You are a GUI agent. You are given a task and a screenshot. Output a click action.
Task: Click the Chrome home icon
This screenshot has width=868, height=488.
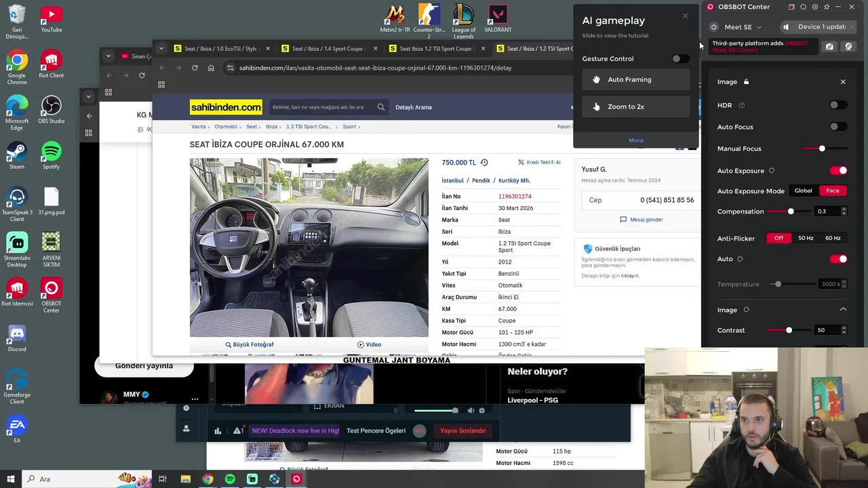(x=211, y=68)
